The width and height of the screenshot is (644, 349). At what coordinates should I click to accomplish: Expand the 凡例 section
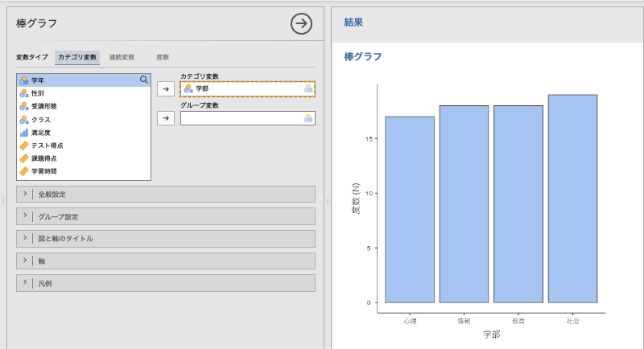point(165,284)
